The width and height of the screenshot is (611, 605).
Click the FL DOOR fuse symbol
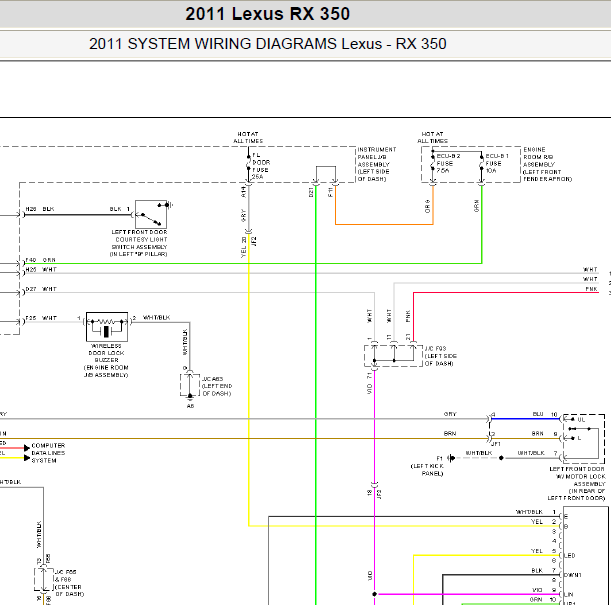249,163
